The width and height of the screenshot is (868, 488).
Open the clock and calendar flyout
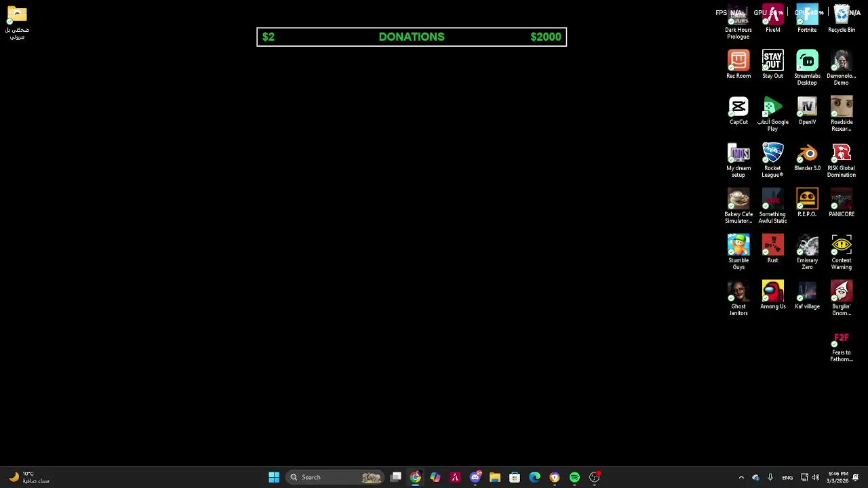pos(838,477)
